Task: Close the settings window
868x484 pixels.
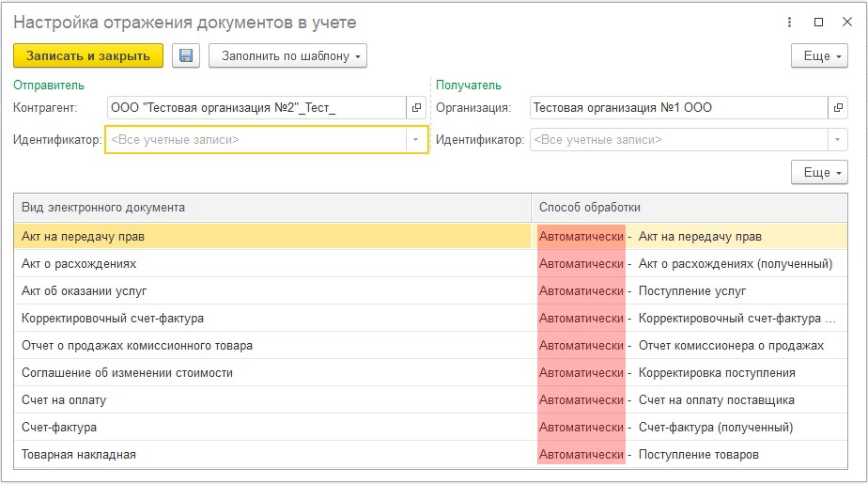Action: pos(847,23)
